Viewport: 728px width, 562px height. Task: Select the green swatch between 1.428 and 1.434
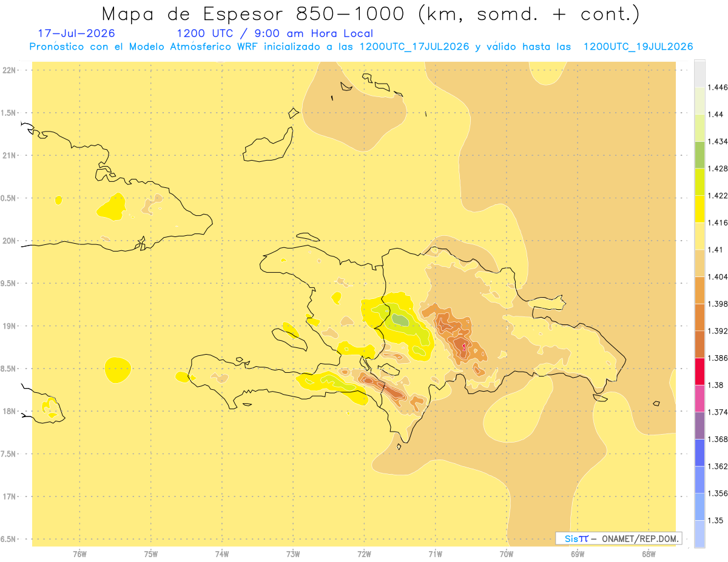[x=699, y=155]
